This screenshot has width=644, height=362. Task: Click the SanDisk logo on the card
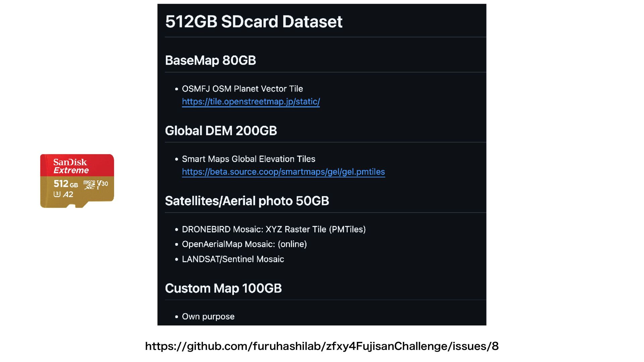(x=70, y=162)
